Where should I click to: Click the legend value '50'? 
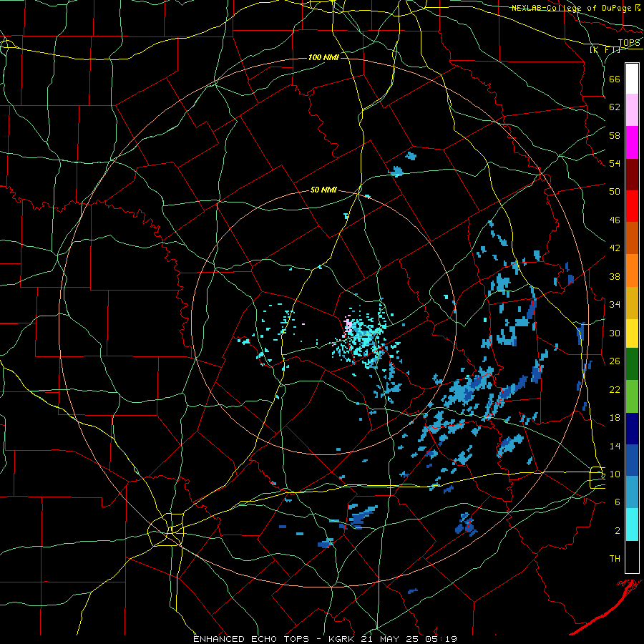click(615, 192)
